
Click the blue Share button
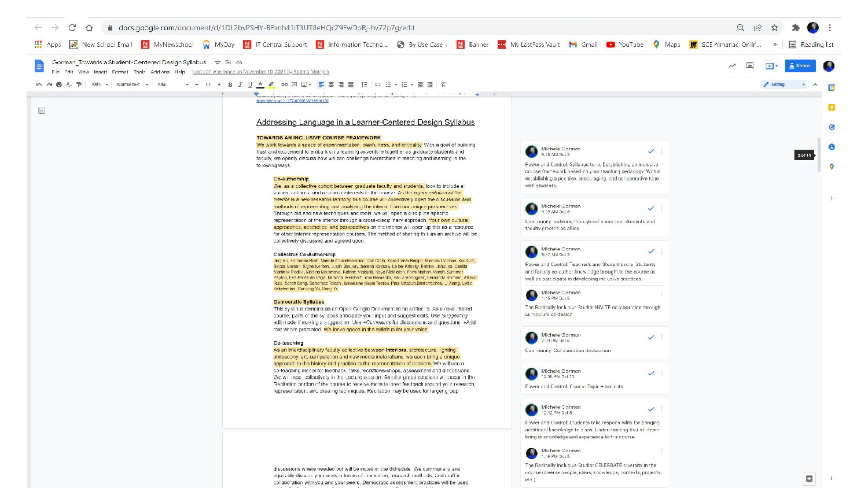point(800,66)
